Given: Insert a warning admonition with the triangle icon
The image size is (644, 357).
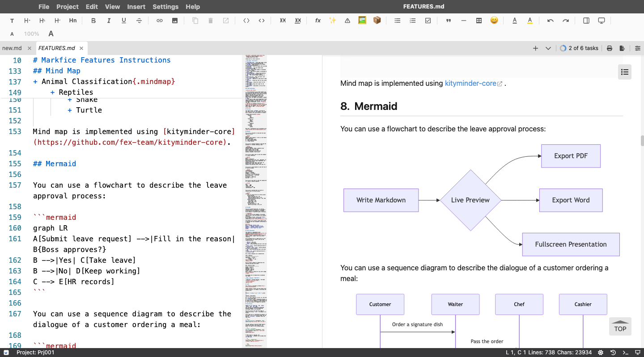Looking at the screenshot, I should point(347,21).
